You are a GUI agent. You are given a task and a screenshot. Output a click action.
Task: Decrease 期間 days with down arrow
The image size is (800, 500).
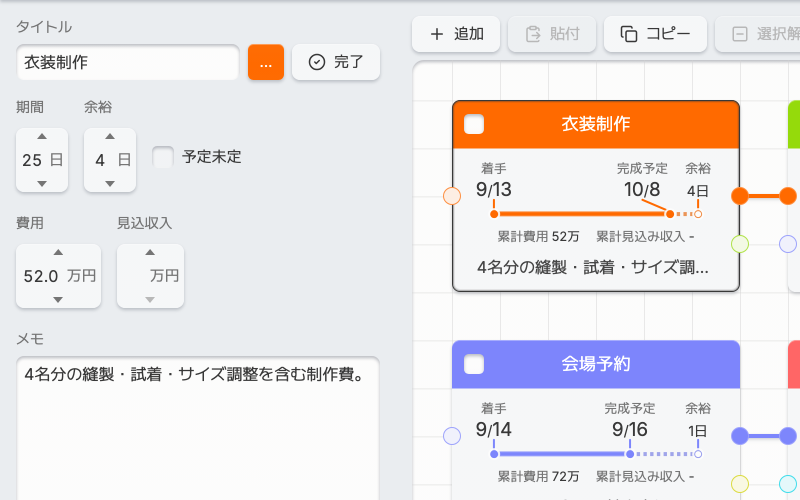pos(42,184)
